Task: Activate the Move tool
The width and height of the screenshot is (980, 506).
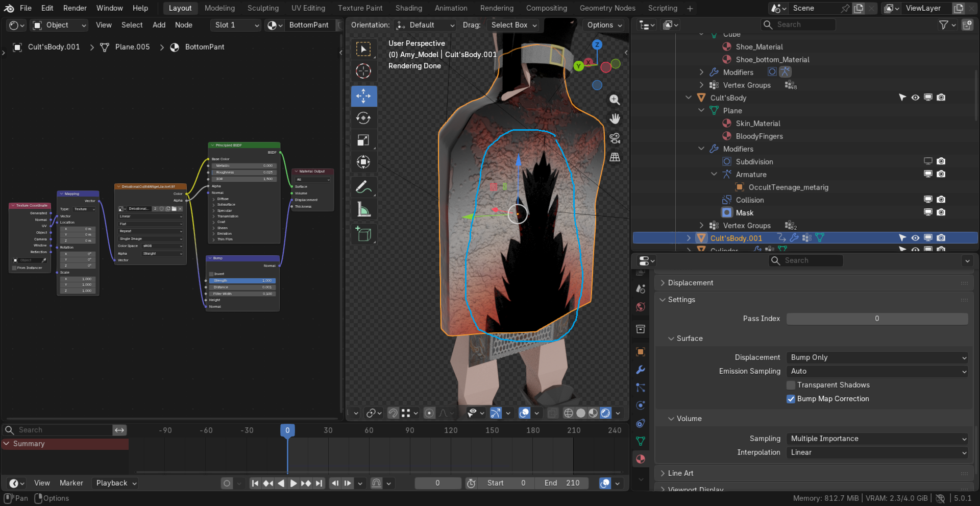Action: point(363,96)
